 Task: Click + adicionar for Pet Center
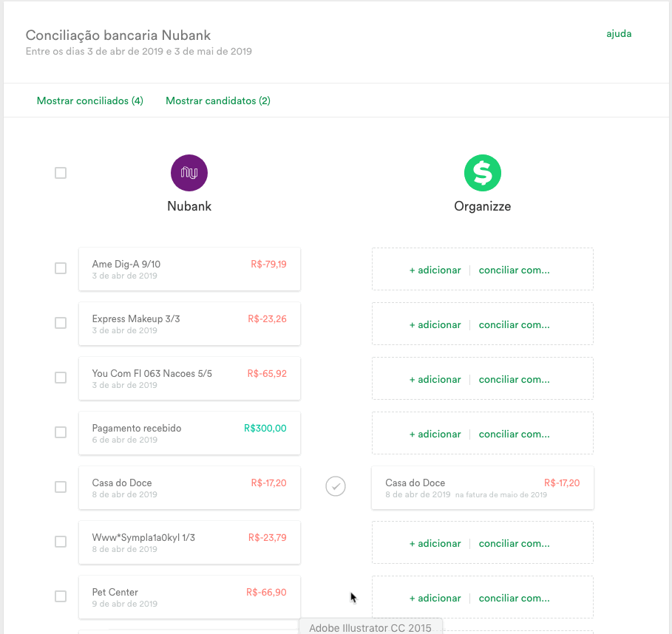pyautogui.click(x=435, y=599)
